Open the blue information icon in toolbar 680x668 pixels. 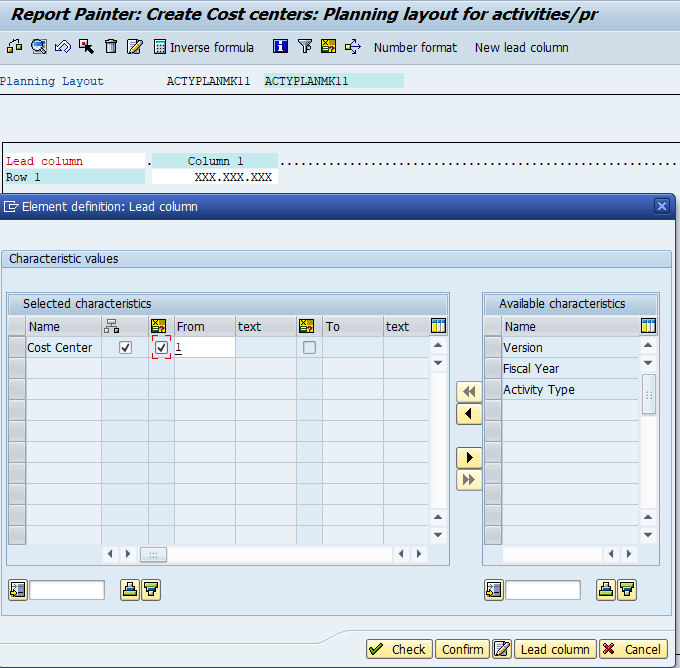tap(281, 47)
